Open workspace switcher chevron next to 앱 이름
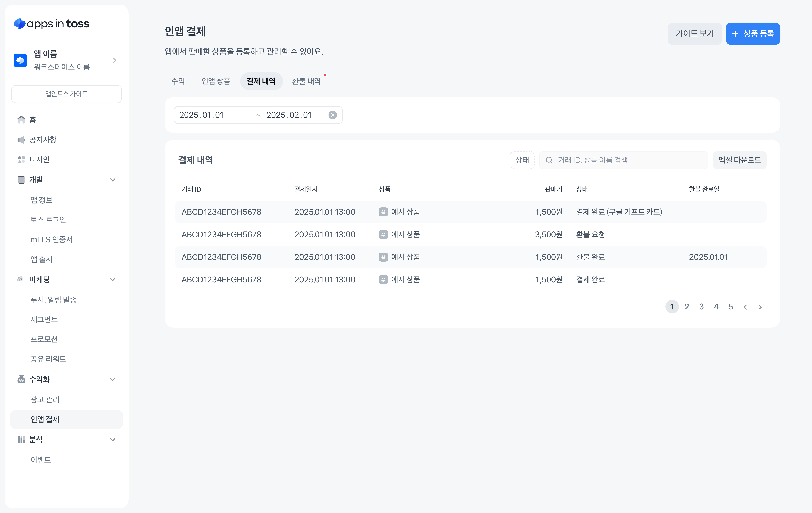The width and height of the screenshot is (812, 513). tap(114, 60)
